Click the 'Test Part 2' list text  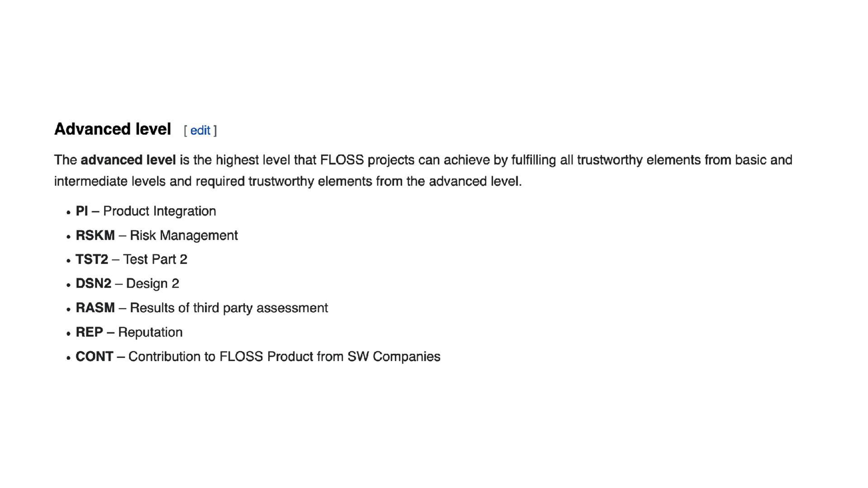[x=155, y=259]
